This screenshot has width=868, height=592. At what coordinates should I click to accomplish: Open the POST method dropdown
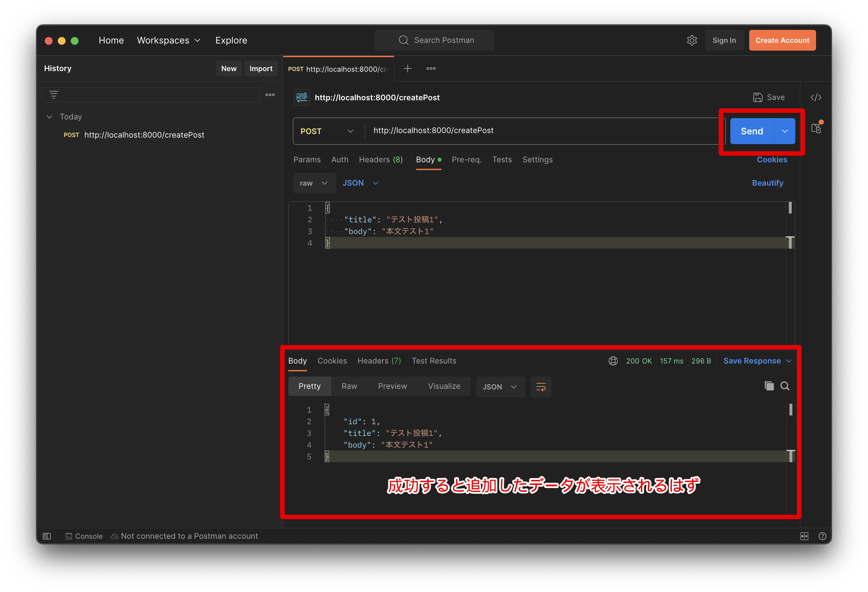click(x=327, y=131)
